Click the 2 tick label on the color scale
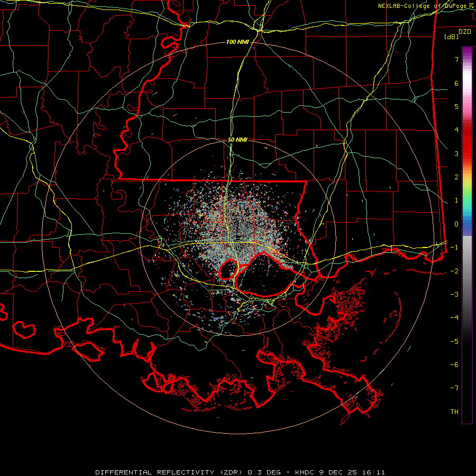Screen dimensions: 476x476 (x=456, y=177)
